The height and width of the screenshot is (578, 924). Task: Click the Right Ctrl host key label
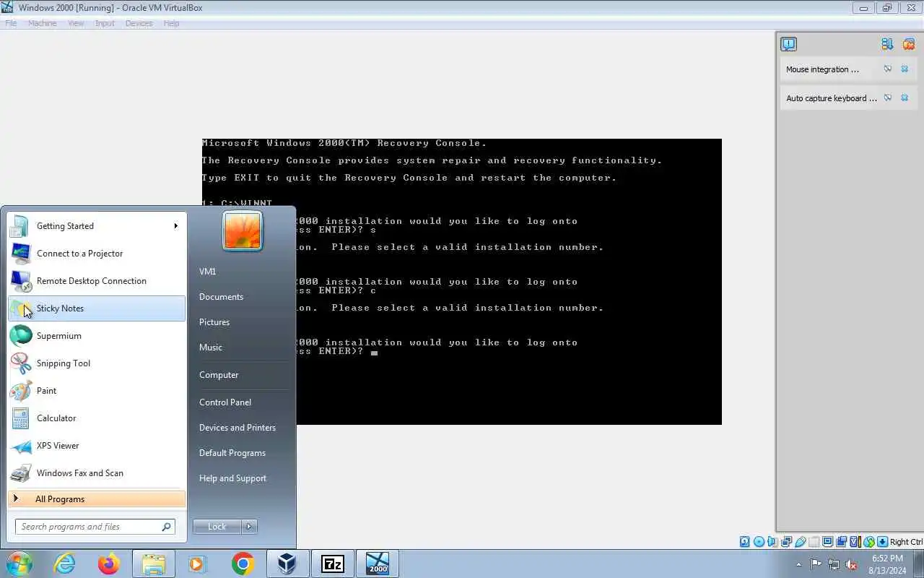(906, 542)
